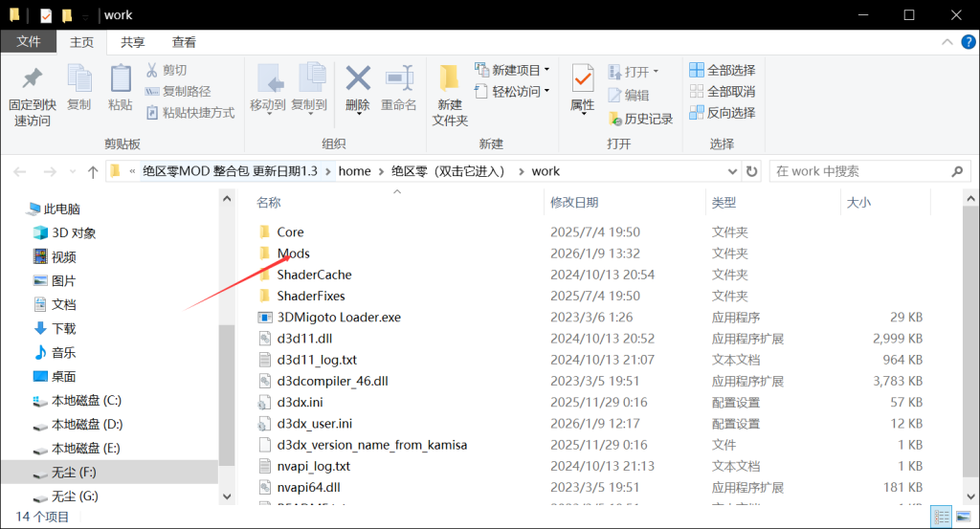980x529 pixels.
Task: Expand the address bar history dropdown
Action: [732, 171]
